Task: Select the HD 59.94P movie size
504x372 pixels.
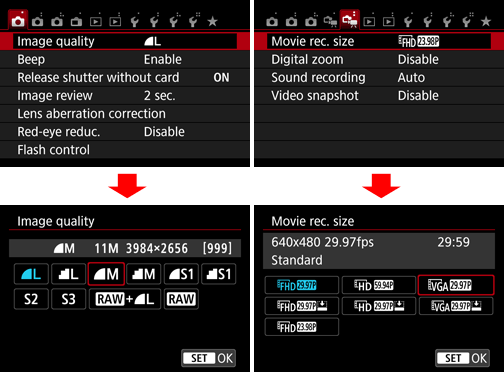Action: coord(379,285)
